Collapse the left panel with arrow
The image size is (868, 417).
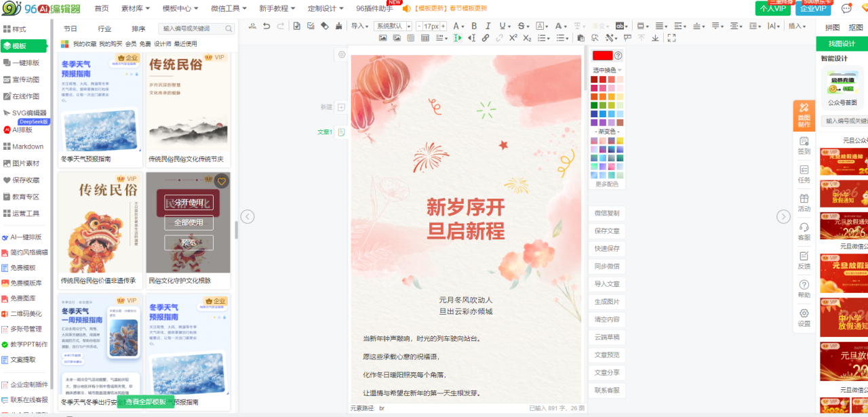click(x=248, y=217)
